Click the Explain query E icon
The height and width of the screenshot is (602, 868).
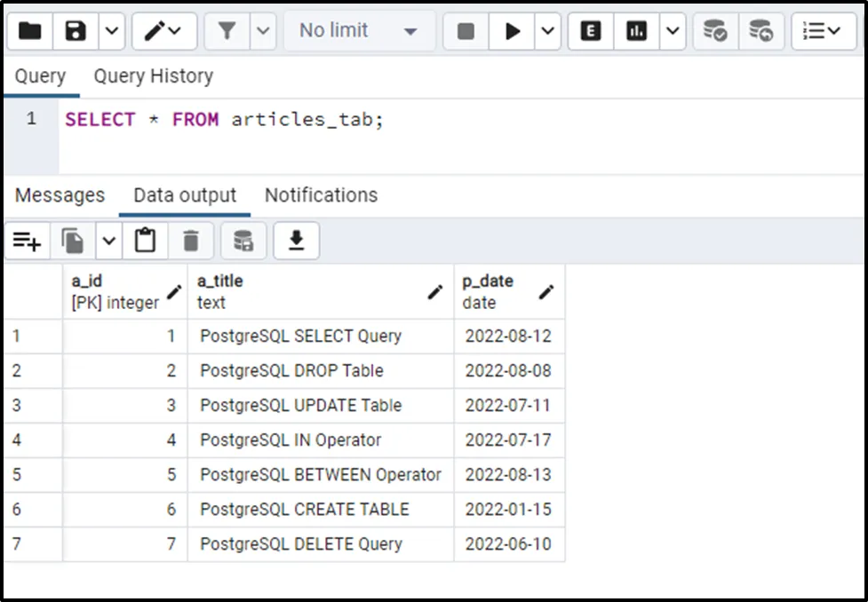click(591, 31)
